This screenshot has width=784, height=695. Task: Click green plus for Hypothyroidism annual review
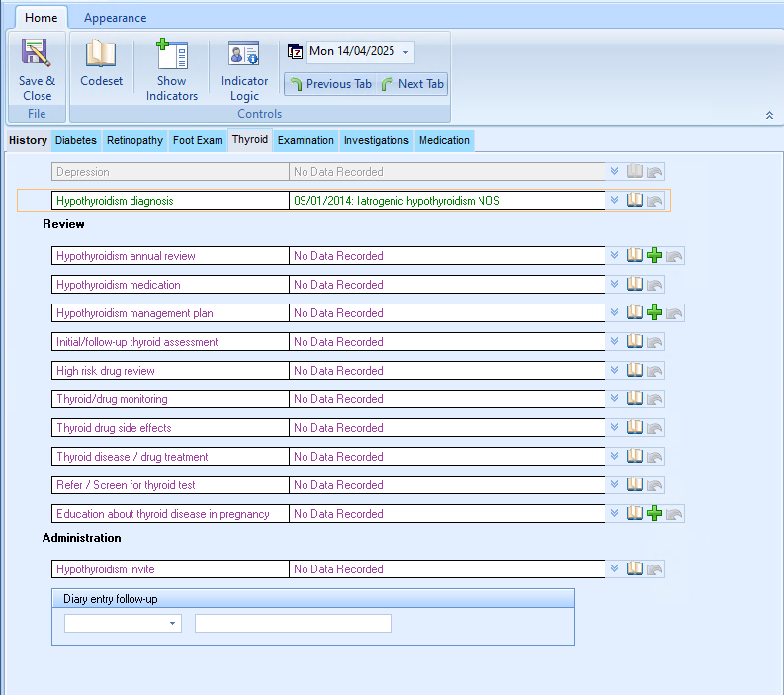click(x=654, y=255)
